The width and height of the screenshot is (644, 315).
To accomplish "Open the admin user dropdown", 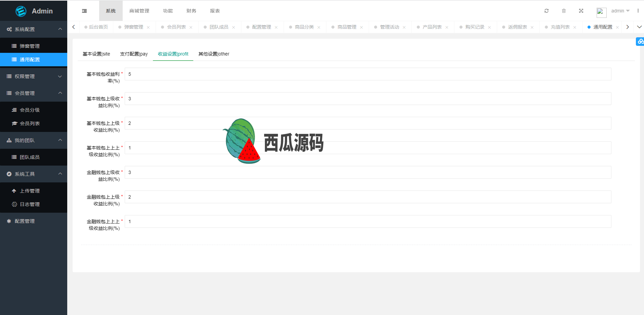I will tap(620, 11).
